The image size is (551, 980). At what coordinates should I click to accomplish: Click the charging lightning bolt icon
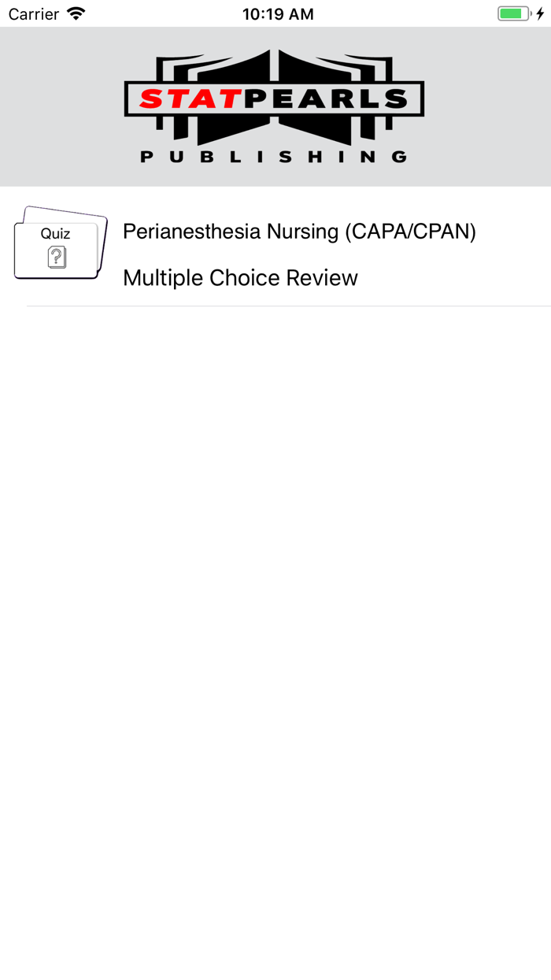pos(538,13)
